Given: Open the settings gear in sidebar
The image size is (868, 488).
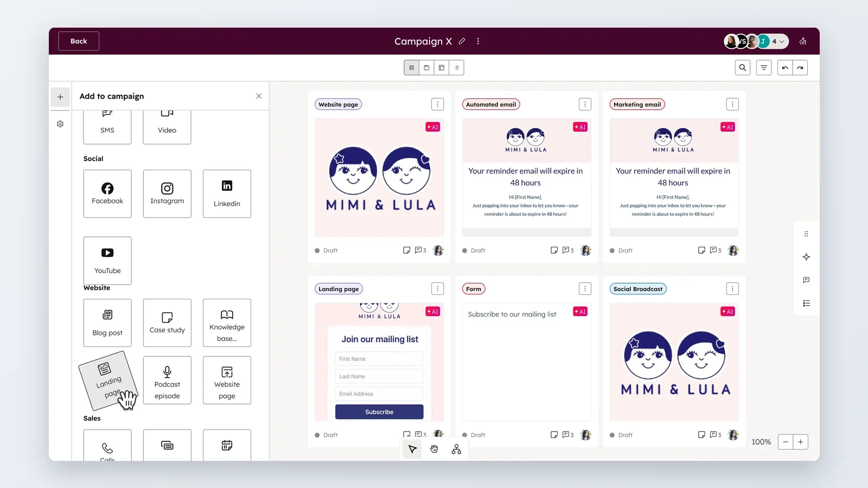Looking at the screenshot, I should [x=60, y=124].
